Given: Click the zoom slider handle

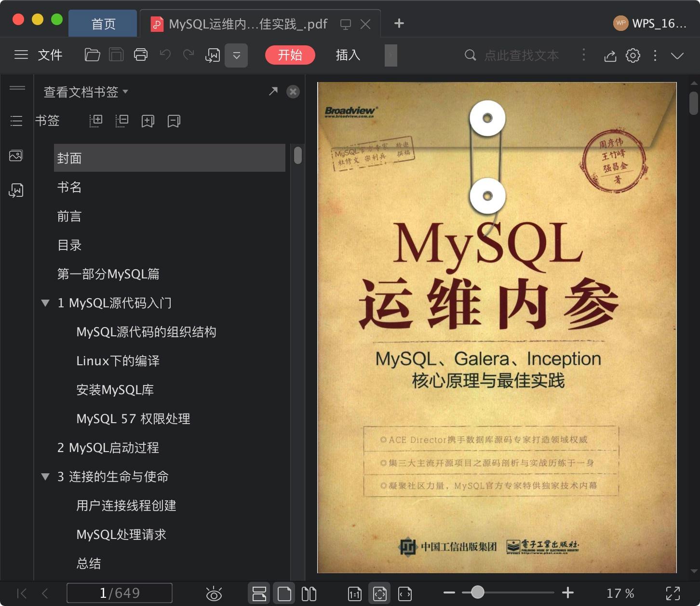Looking at the screenshot, I should [477, 592].
